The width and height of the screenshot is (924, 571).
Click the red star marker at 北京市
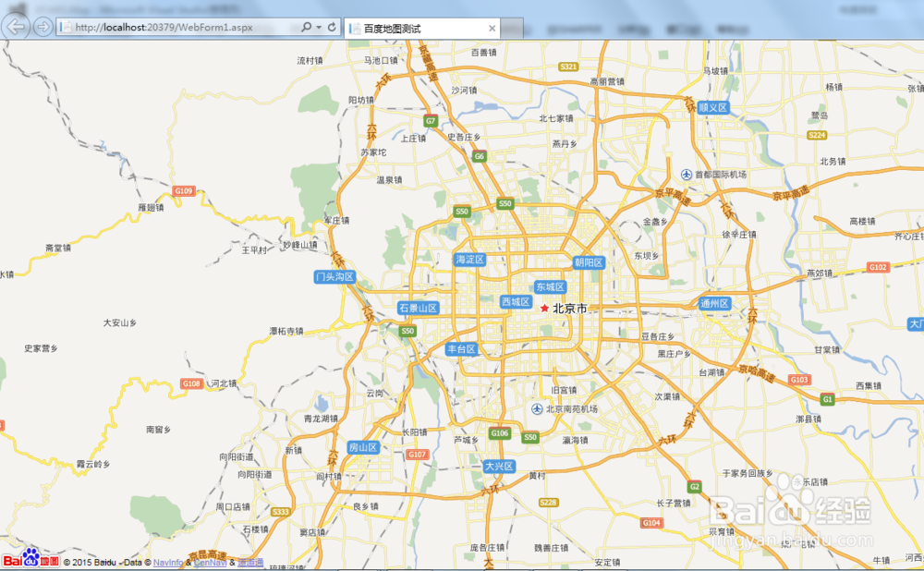(544, 307)
